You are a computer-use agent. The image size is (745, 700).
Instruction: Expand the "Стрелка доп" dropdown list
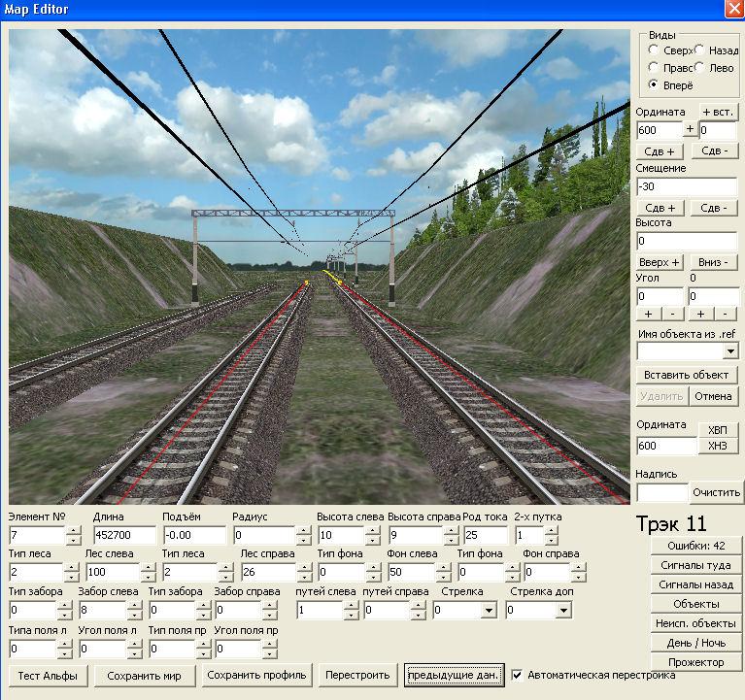pos(563,611)
